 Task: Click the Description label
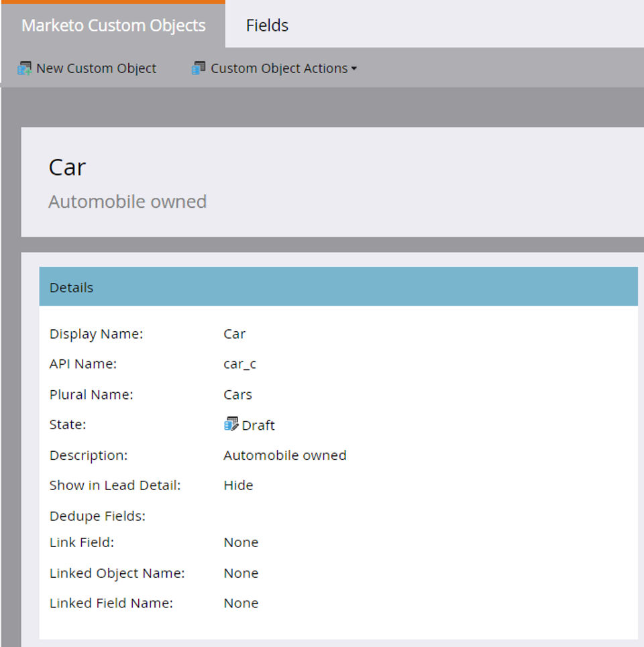tap(89, 456)
